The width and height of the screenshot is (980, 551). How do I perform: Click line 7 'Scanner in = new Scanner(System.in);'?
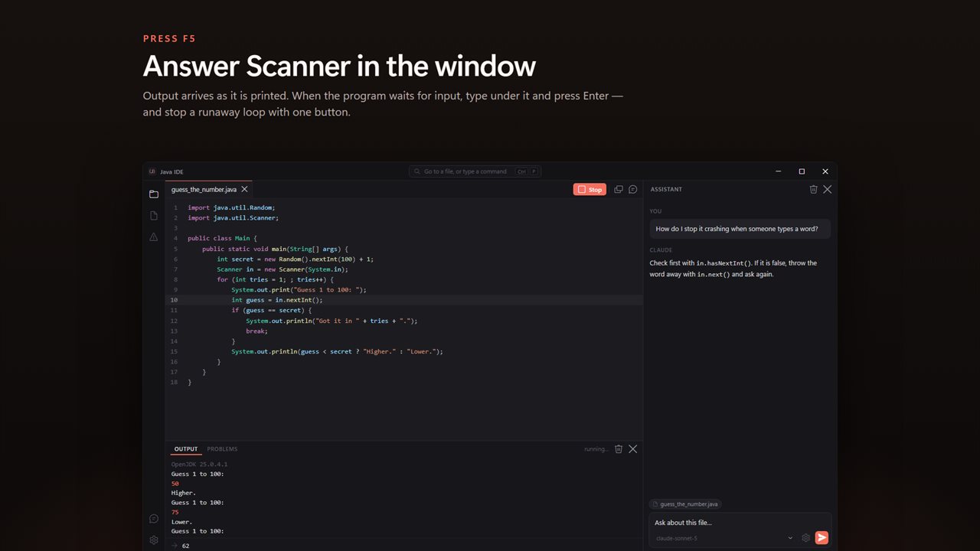point(283,269)
